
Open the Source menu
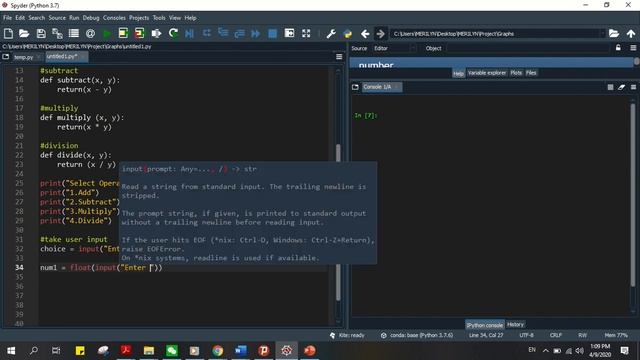(x=57, y=18)
